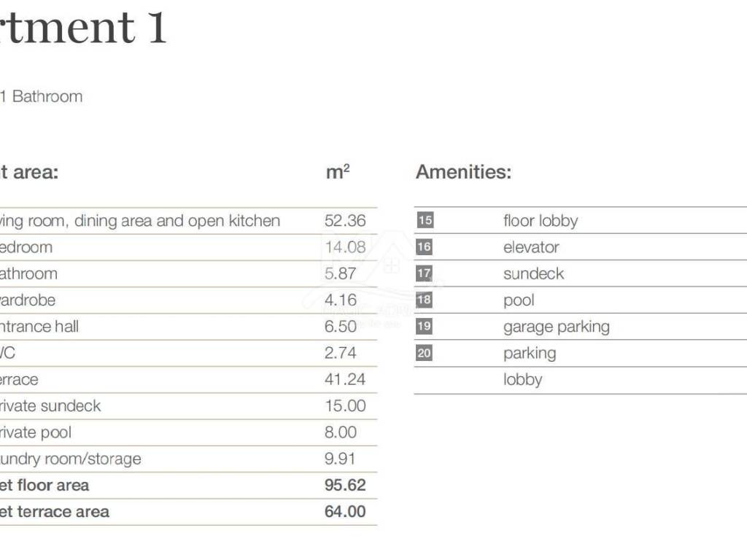Click the m² column header
Viewport: 747px width, 560px height.
pos(338,171)
